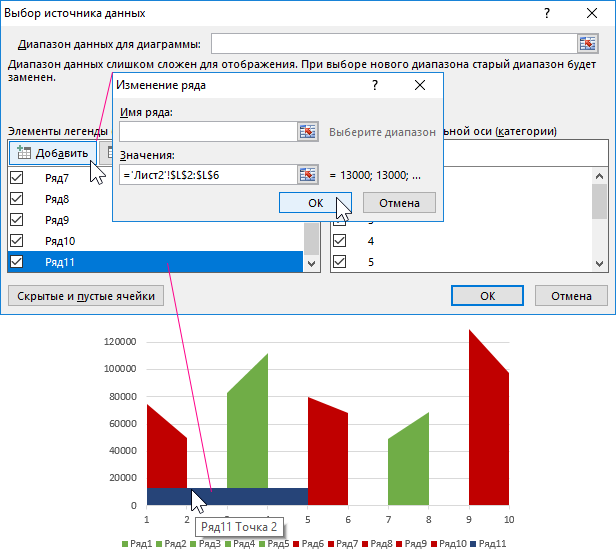
Task: Close the Изменение ряда dialog
Action: click(x=420, y=86)
